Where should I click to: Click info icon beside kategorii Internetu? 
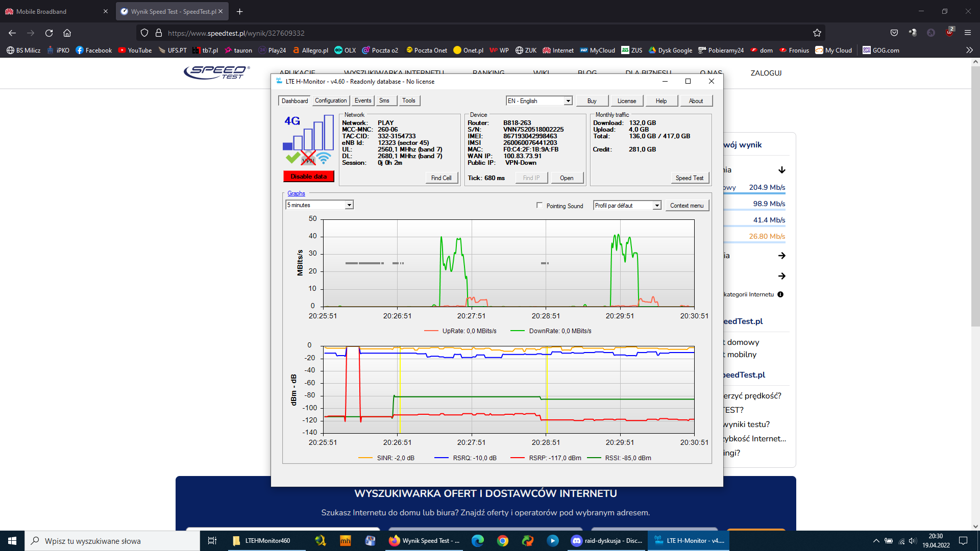coord(780,294)
